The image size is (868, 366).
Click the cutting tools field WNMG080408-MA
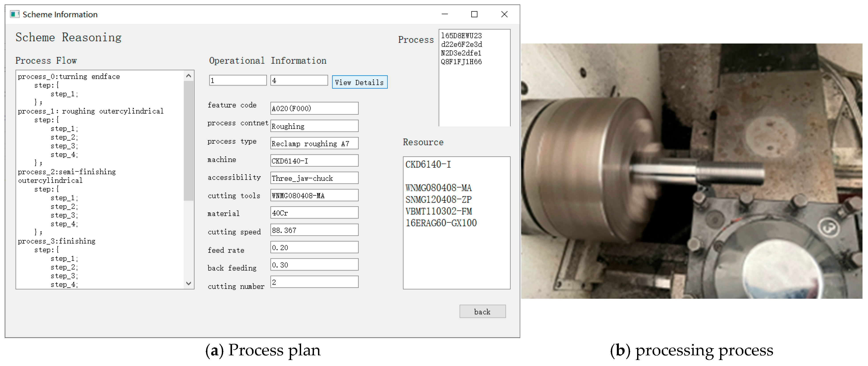314,196
